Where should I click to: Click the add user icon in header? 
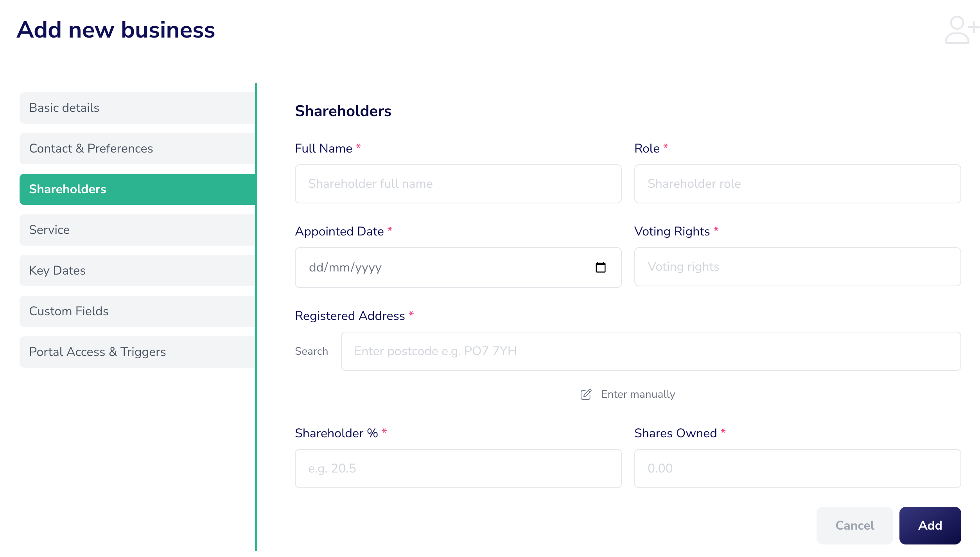coord(962,30)
